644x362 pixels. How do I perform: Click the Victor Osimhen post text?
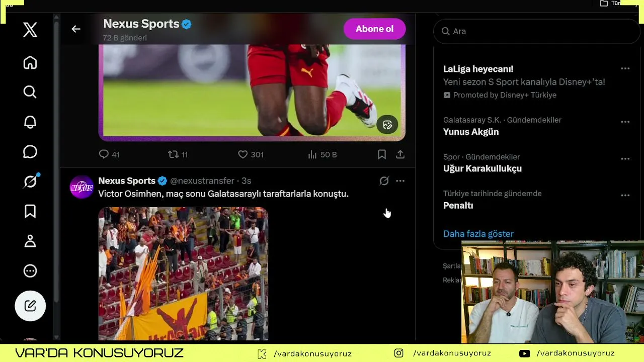tap(223, 194)
